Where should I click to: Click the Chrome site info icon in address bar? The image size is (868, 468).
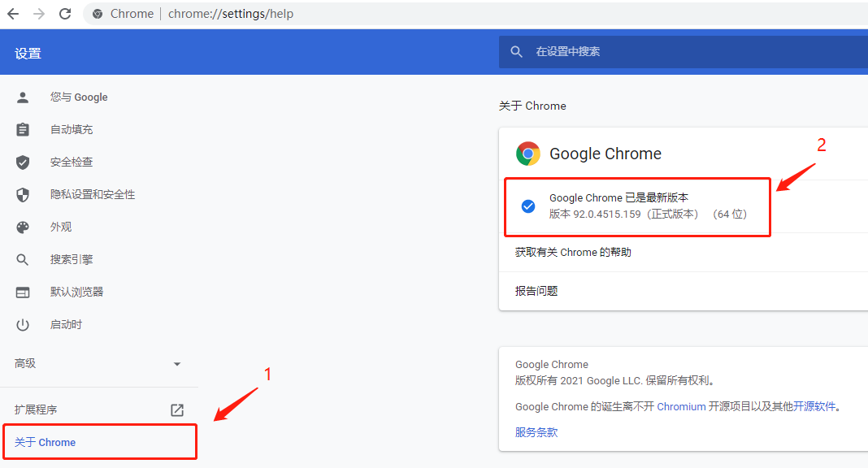98,14
